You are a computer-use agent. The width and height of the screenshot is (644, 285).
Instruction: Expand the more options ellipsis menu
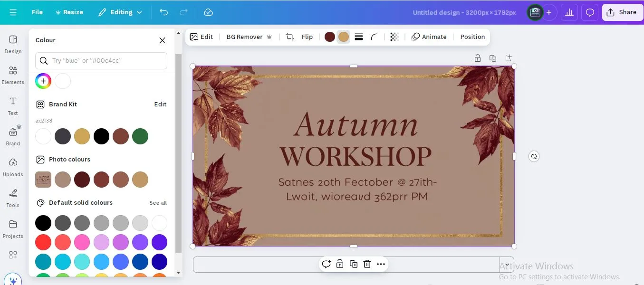pyautogui.click(x=381, y=264)
